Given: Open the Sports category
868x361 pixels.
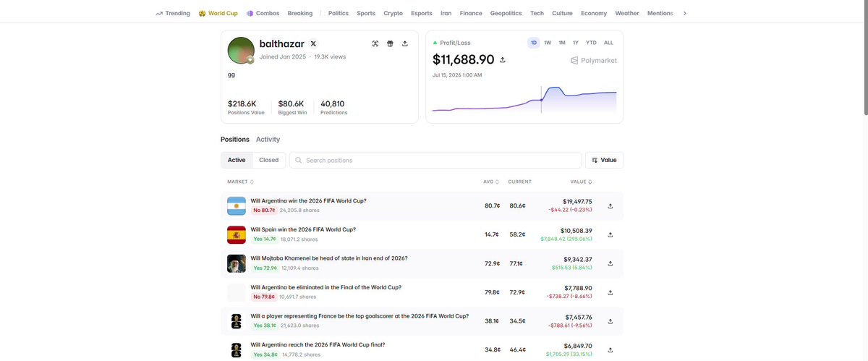Looking at the screenshot, I should pos(366,13).
